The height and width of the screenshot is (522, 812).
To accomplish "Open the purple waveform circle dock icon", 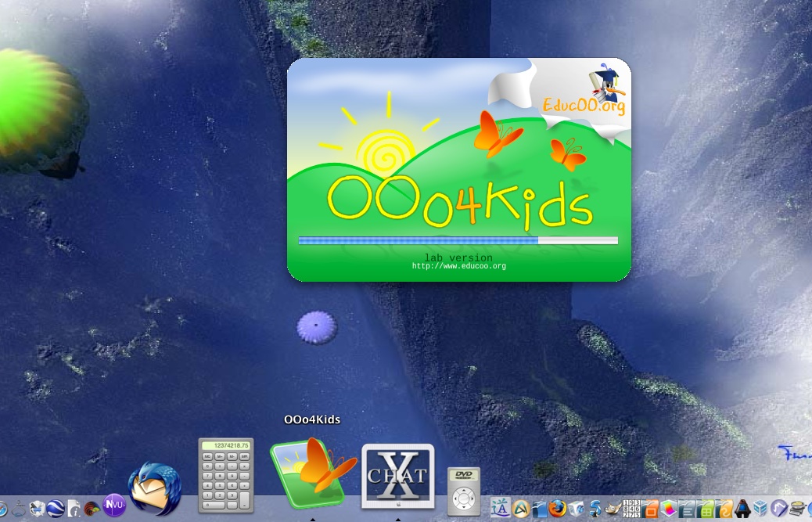I will tap(779, 509).
